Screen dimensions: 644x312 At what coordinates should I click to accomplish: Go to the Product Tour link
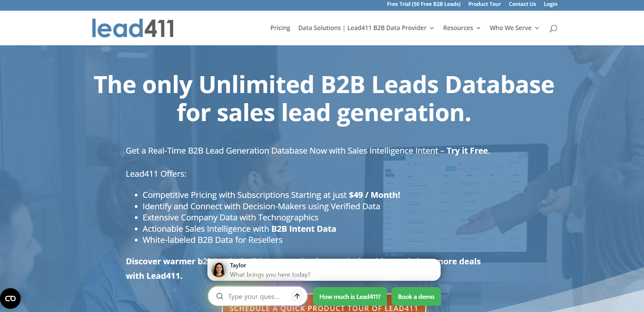[x=484, y=4]
